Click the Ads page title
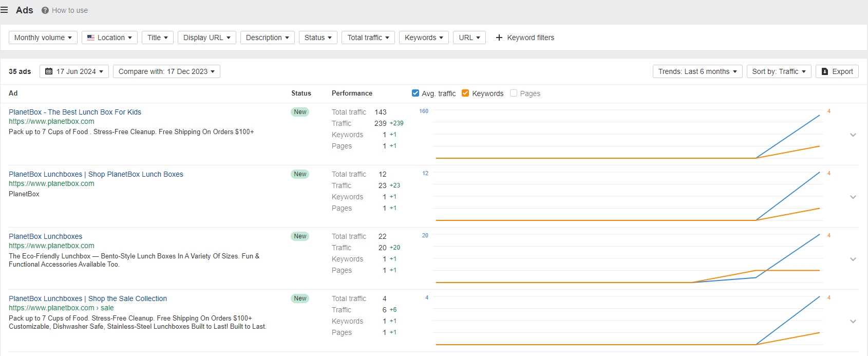This screenshot has width=868, height=356. tap(25, 10)
